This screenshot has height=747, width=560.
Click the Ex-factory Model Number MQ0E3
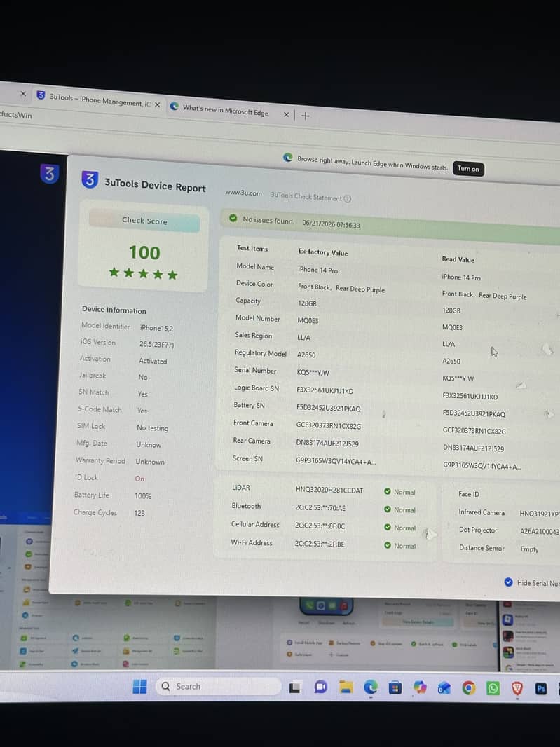click(308, 321)
